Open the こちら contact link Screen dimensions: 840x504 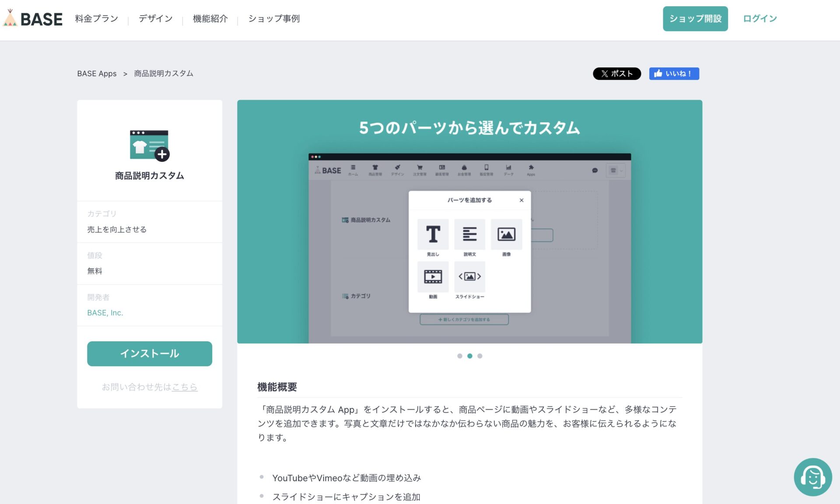(x=185, y=387)
